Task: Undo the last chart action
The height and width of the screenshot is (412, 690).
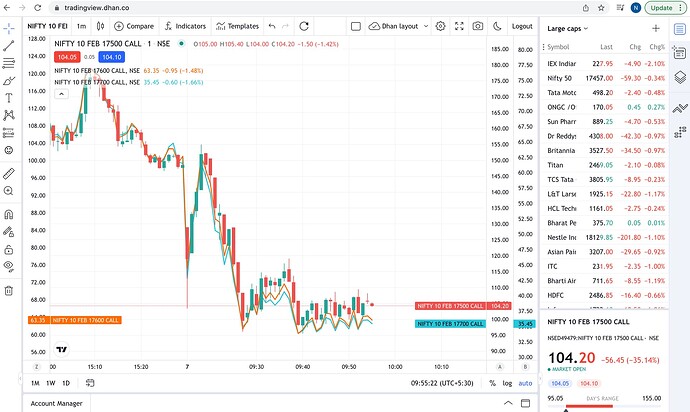Action: 272,26
